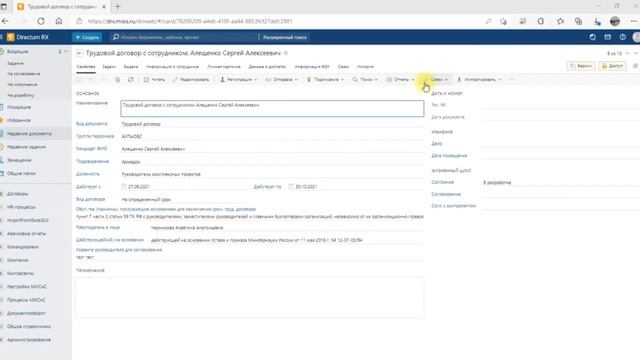The height and width of the screenshot is (360, 640).
Task: Go to the next document with the down chevron
Action: 636,53
